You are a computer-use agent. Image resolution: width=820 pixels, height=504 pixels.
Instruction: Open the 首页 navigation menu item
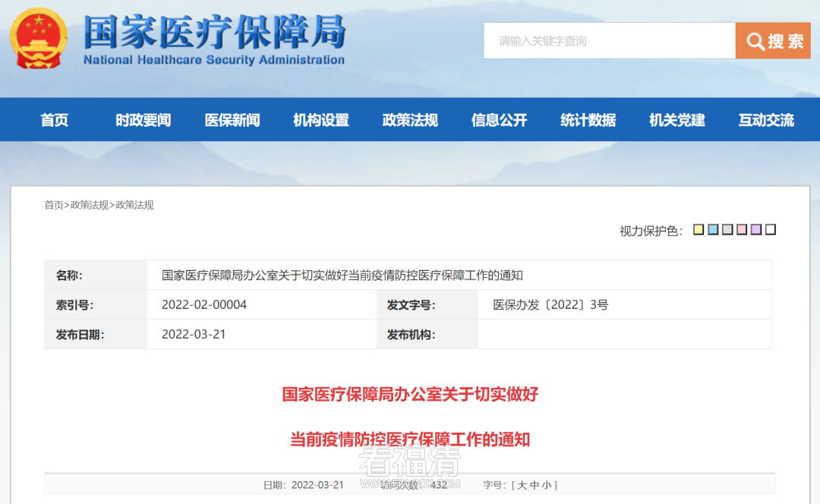tap(55, 120)
